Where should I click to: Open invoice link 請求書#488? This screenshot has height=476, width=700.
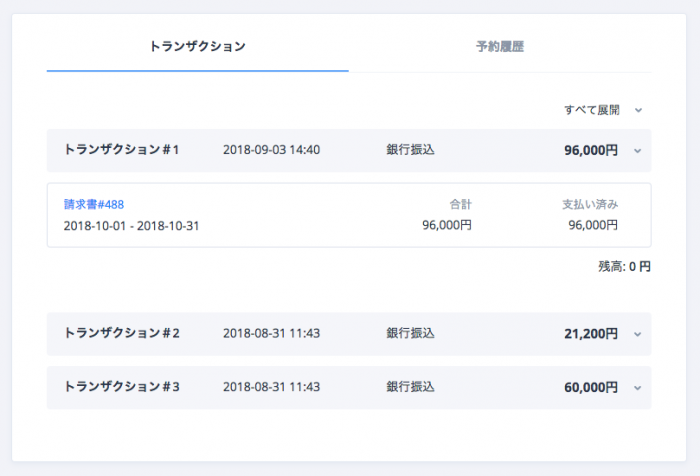(x=94, y=205)
